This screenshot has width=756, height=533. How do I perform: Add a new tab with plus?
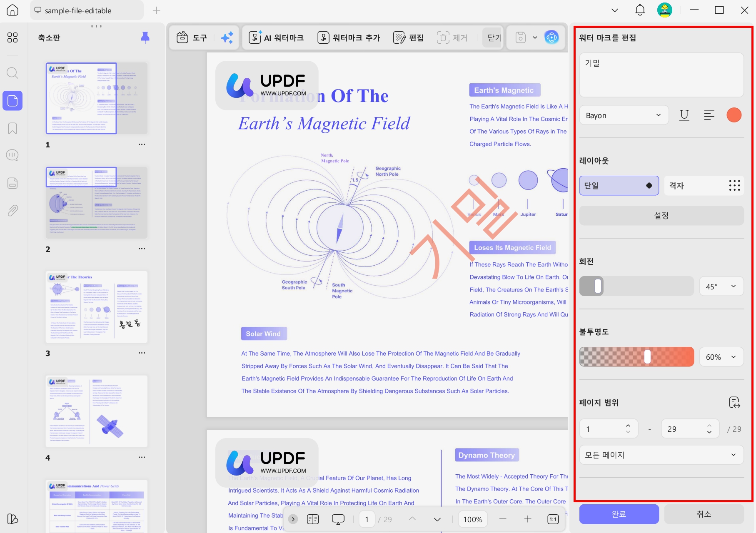[x=157, y=10]
